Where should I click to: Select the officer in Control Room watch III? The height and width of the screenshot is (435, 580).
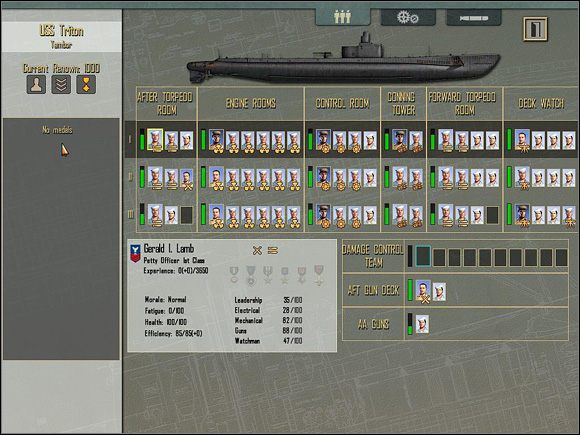pyautogui.click(x=323, y=215)
